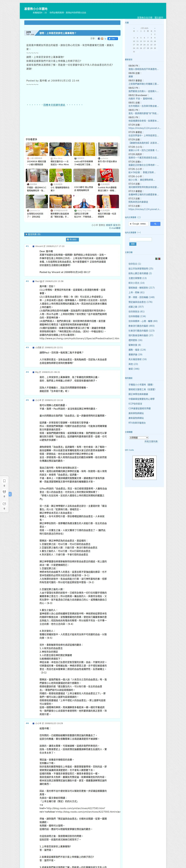The width and height of the screenshot is (186, 868).
Task: Click the blue Google search magnifier button
Action: (155, 224)
